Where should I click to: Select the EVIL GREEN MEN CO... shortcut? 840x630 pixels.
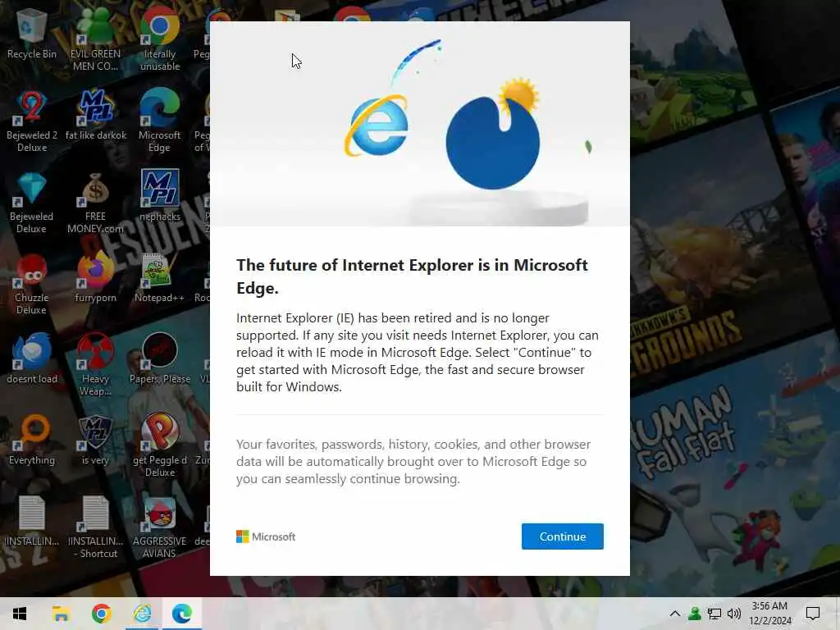[95, 40]
